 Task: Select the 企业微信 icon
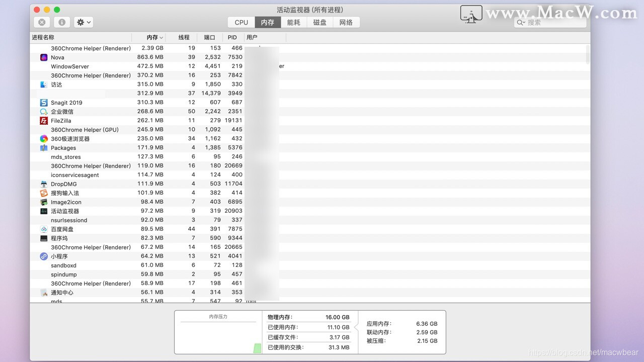(44, 112)
